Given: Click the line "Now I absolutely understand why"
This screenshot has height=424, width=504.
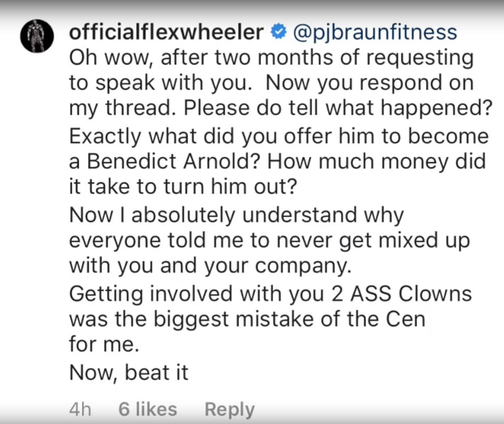Looking at the screenshot, I should tap(235, 215).
